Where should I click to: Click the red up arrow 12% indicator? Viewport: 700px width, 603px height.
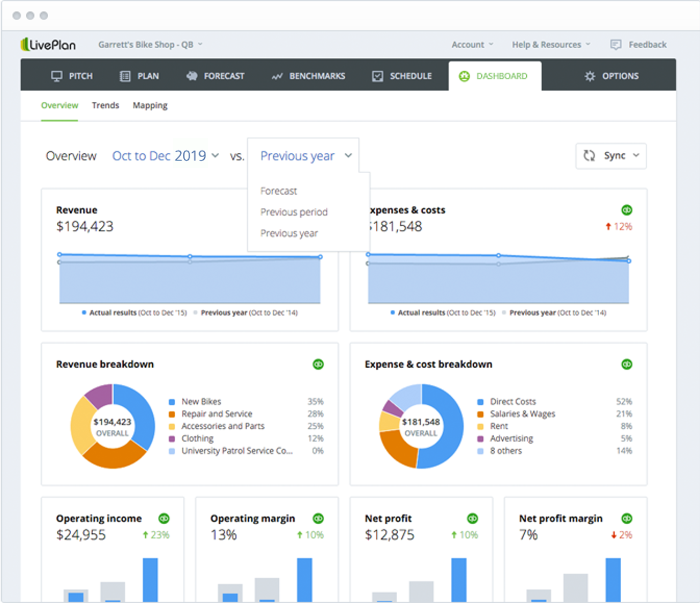click(619, 227)
